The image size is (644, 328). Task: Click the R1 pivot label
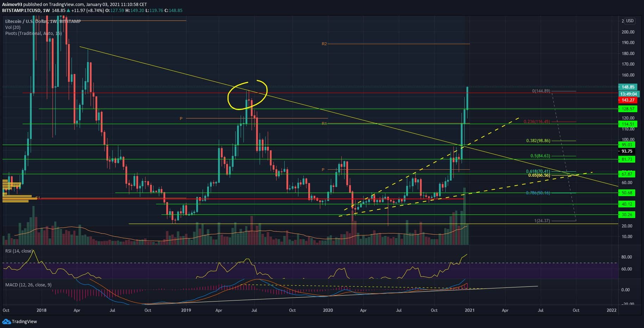pos(324,123)
